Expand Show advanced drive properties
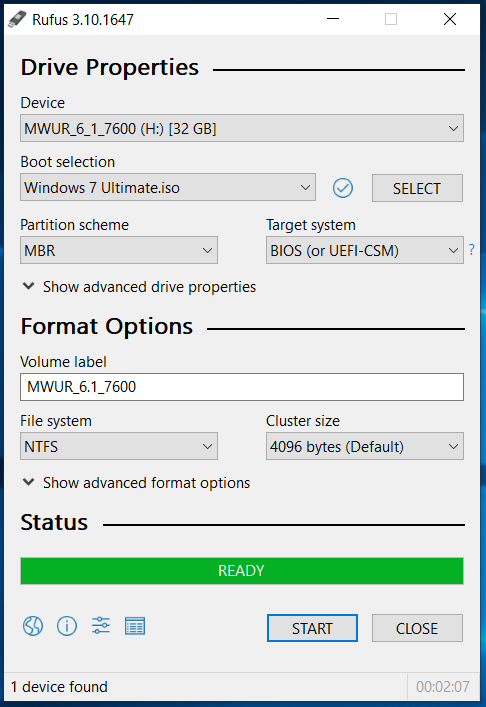This screenshot has width=486, height=707. point(139,287)
